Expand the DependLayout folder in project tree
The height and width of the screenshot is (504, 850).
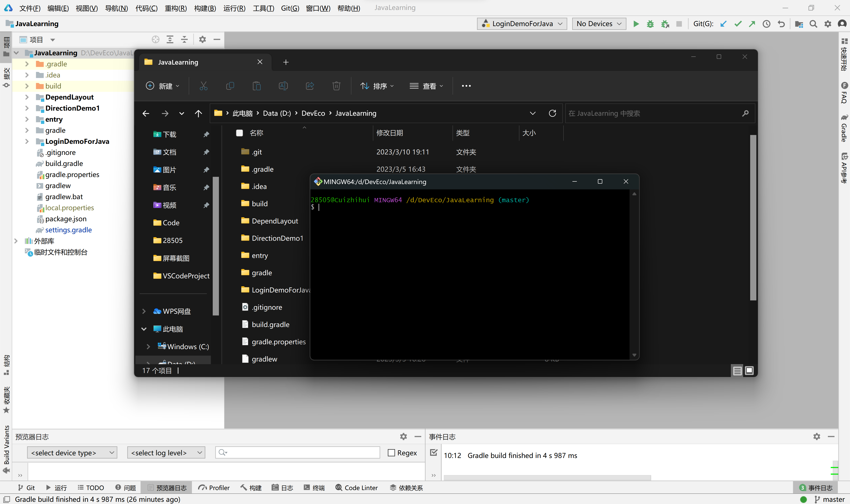click(27, 97)
